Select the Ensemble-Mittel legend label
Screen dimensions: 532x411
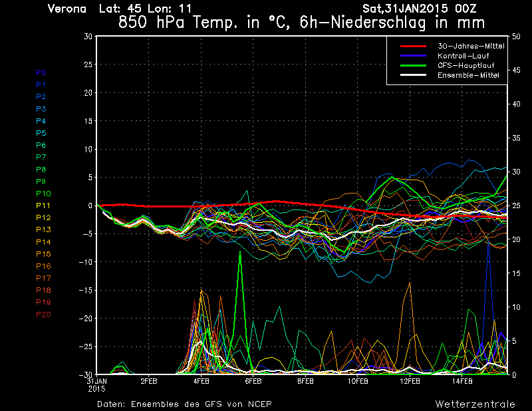click(468, 75)
